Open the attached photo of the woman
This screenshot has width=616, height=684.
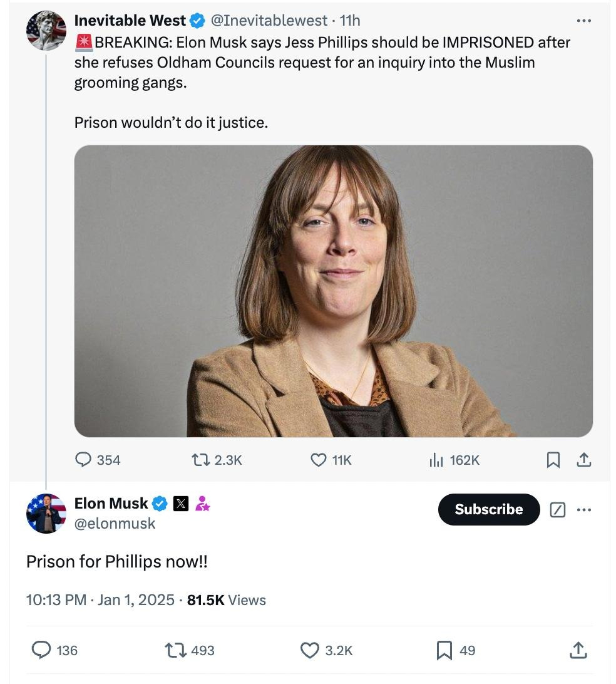pyautogui.click(x=333, y=291)
